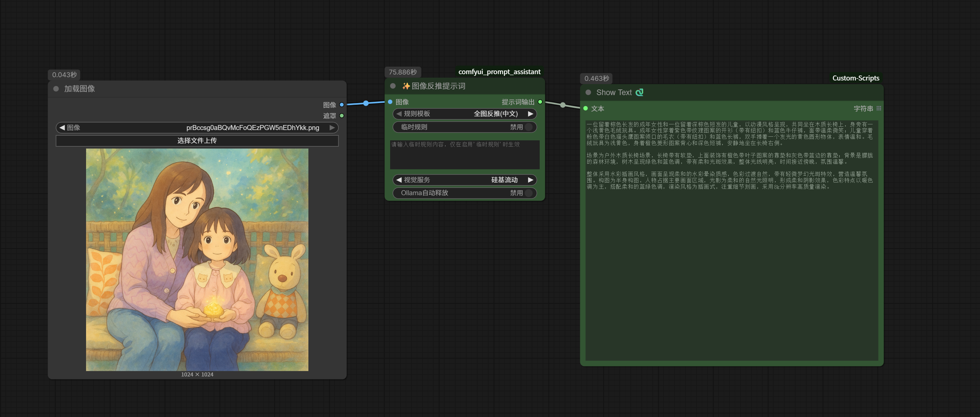Click the loaded image preview thumbnail

coord(197,260)
